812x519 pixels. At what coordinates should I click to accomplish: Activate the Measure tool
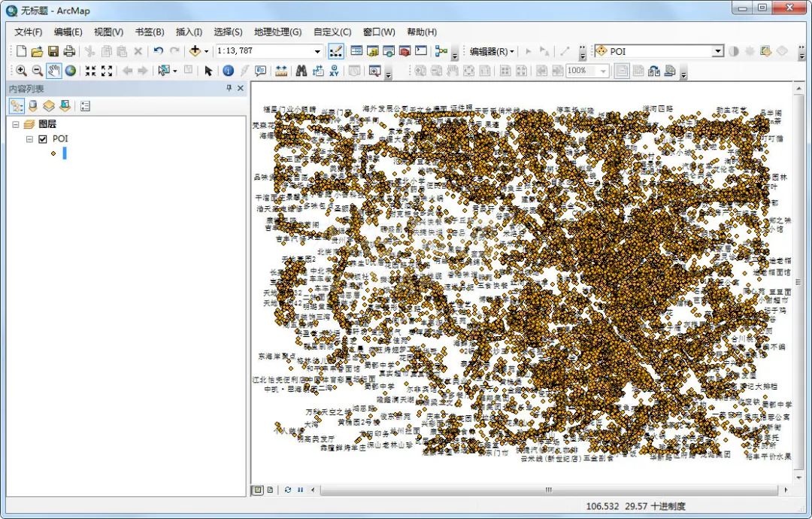[280, 70]
